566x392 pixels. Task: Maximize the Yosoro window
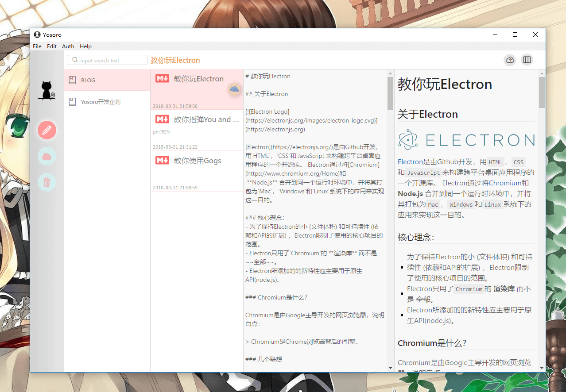pyautogui.click(x=515, y=35)
